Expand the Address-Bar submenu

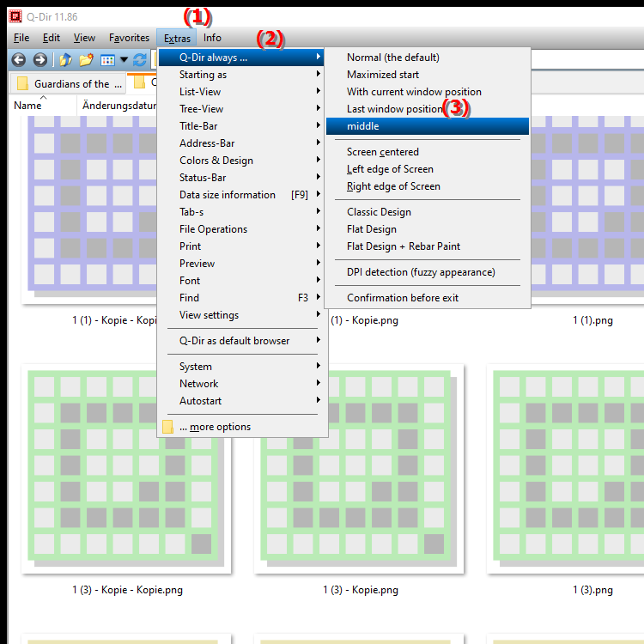pyautogui.click(x=241, y=143)
